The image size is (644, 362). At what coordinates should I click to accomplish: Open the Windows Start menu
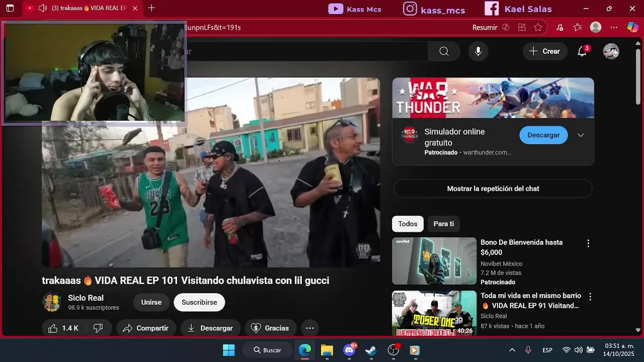[228, 350]
